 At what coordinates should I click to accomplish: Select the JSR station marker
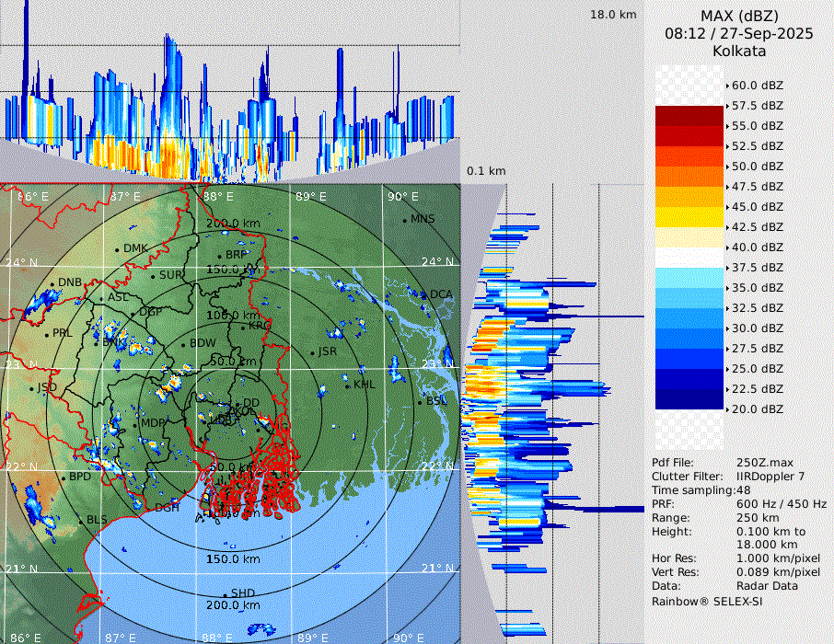[x=311, y=353]
